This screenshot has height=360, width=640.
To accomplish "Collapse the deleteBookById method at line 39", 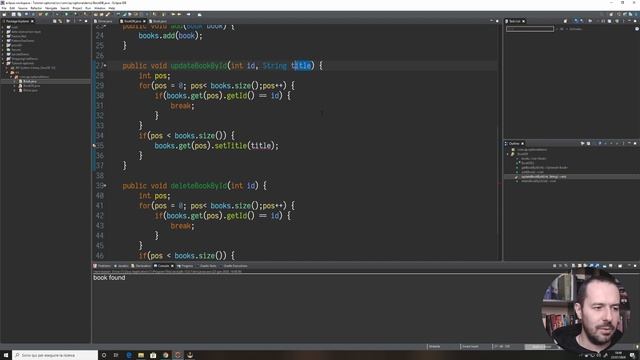I will pyautogui.click(x=105, y=186).
